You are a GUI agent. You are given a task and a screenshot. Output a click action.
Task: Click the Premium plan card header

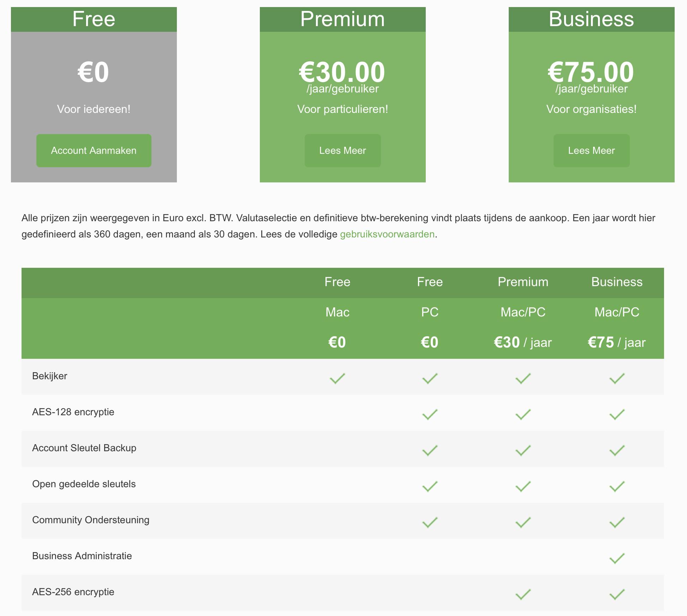coord(342,19)
